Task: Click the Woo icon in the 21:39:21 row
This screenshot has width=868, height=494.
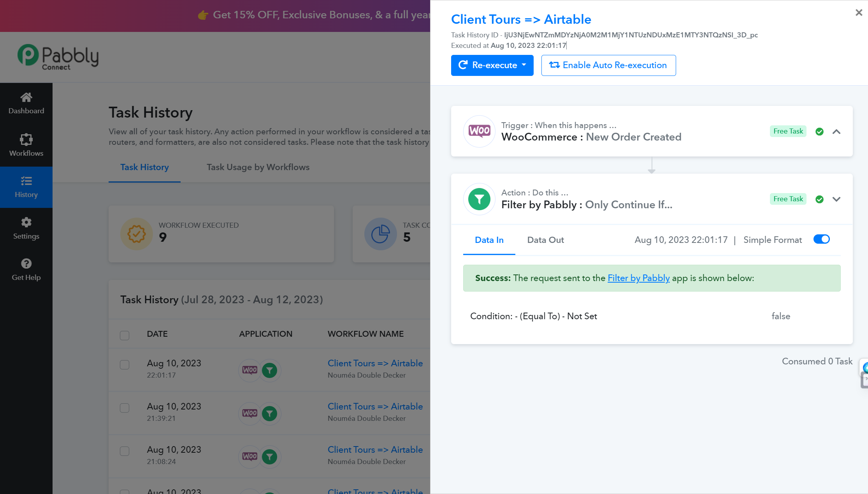Action: 250,413
